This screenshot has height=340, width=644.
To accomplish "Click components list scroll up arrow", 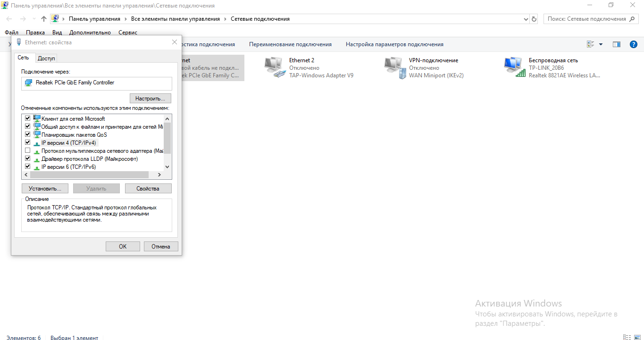I will click(167, 119).
